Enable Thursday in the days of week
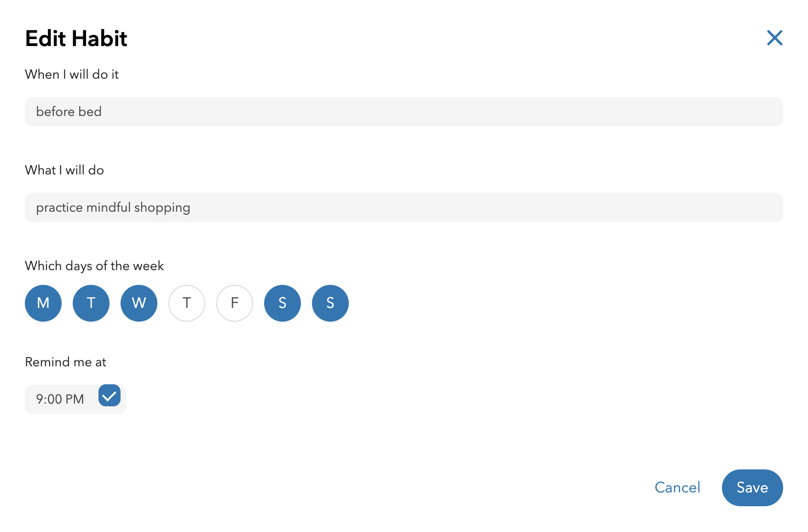The height and width of the screenshot is (532, 808). pos(186,303)
